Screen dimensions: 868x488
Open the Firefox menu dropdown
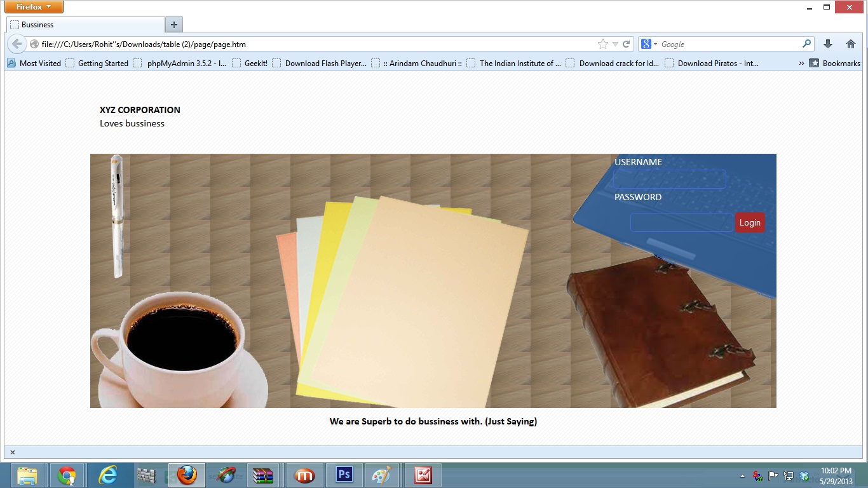tap(34, 7)
